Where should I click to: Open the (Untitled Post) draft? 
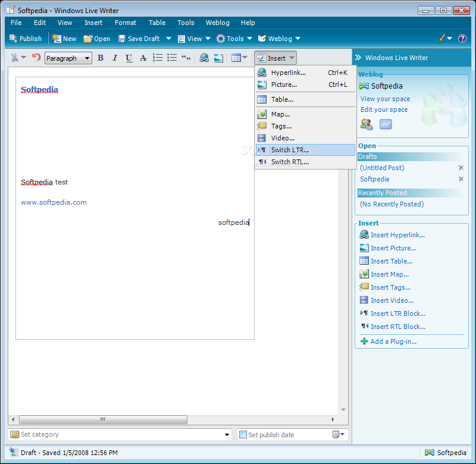[x=382, y=168]
